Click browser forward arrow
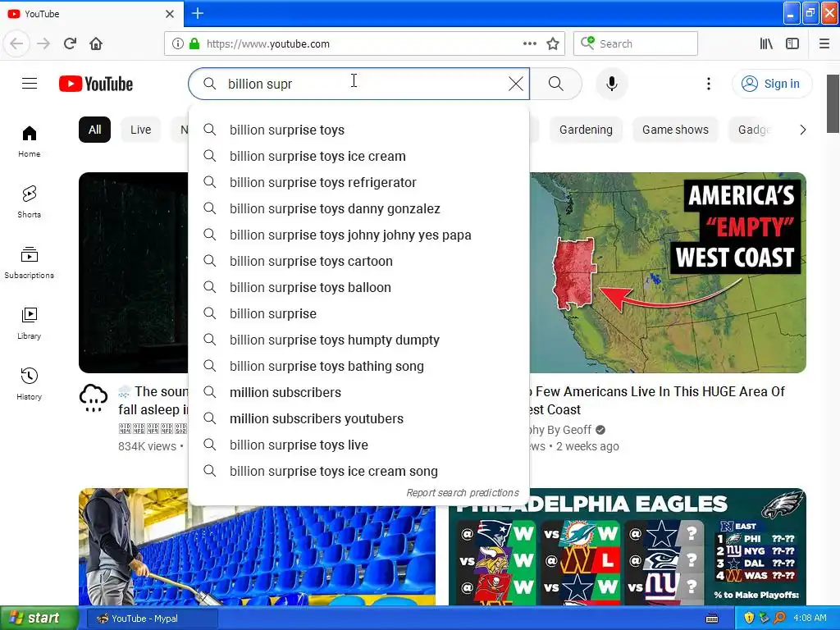840x630 pixels. pos(43,43)
